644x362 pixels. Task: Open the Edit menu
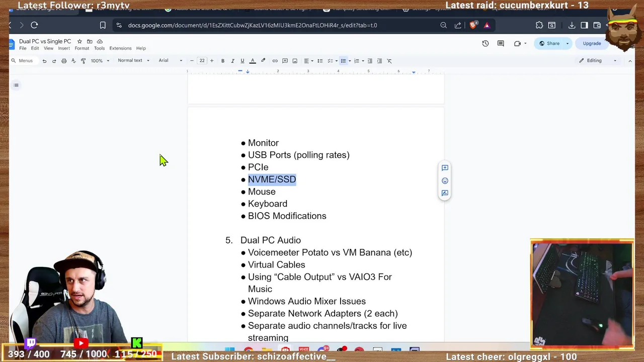[35, 48]
